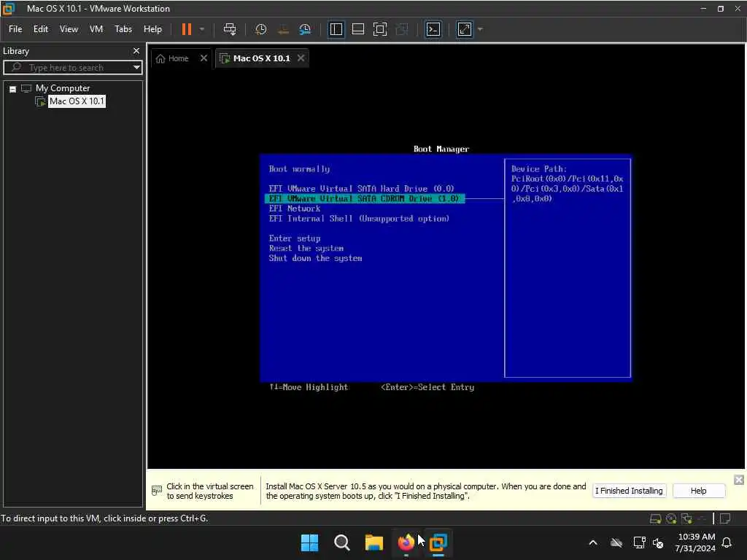Viewport: 747px width, 560px height.
Task: Open Windows Search from taskbar
Action: (341, 542)
